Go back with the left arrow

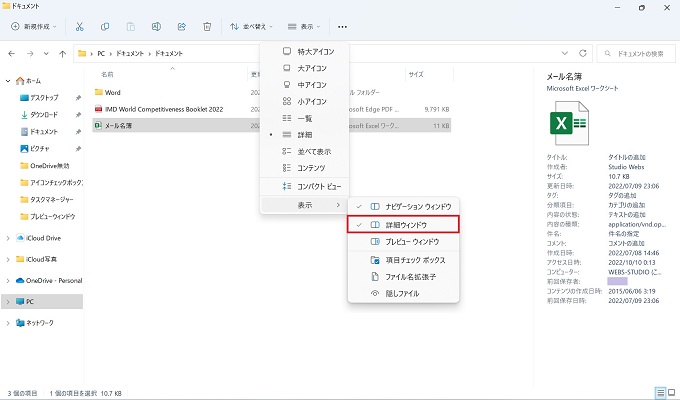pyautogui.click(x=12, y=53)
